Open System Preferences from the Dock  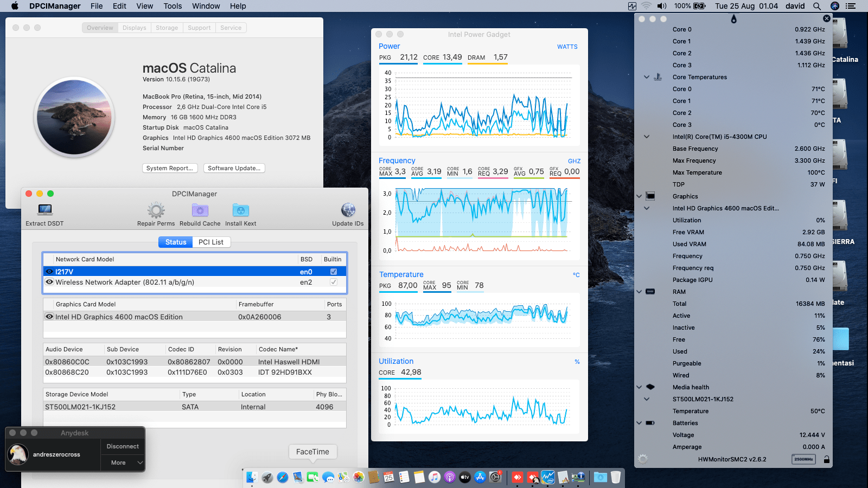495,477
